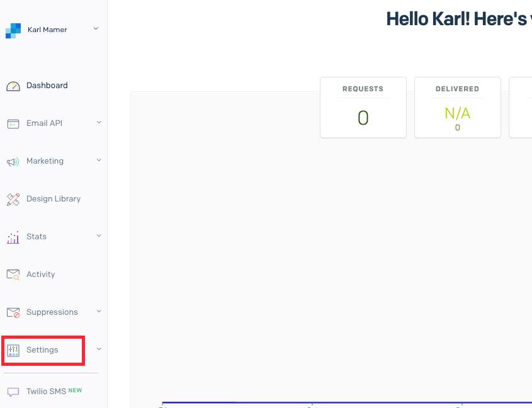Click the REQUESTS stats card
The height and width of the screenshot is (408, 532).
click(363, 107)
